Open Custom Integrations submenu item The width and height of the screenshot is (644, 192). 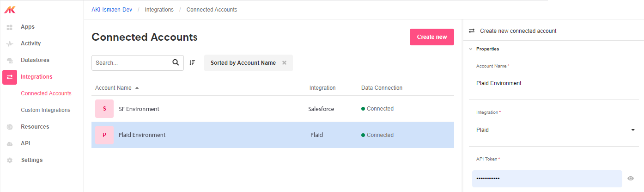tap(46, 110)
